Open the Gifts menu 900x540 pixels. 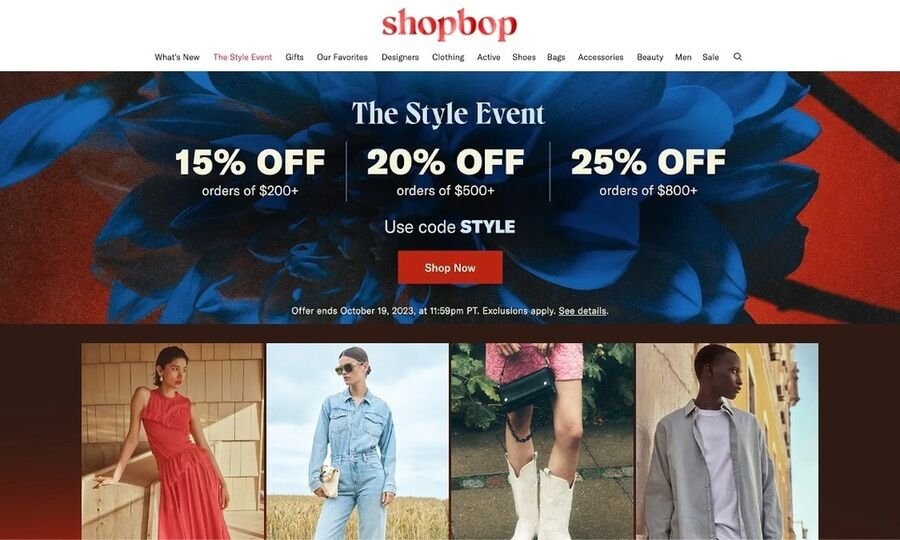tap(294, 57)
